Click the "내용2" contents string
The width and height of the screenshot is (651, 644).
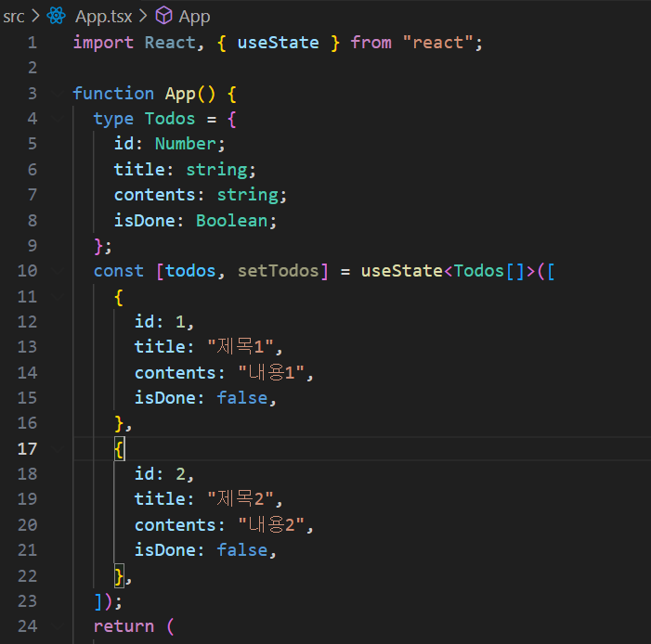pos(271,524)
